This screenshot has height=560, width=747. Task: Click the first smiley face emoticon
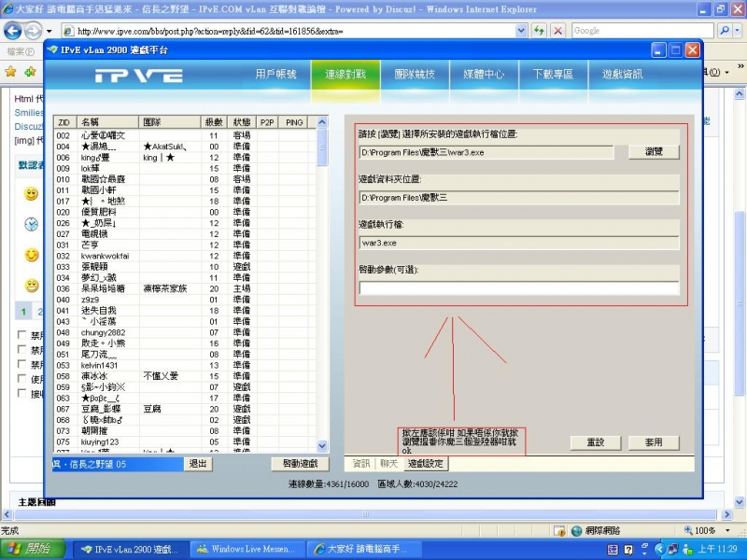click(32, 194)
